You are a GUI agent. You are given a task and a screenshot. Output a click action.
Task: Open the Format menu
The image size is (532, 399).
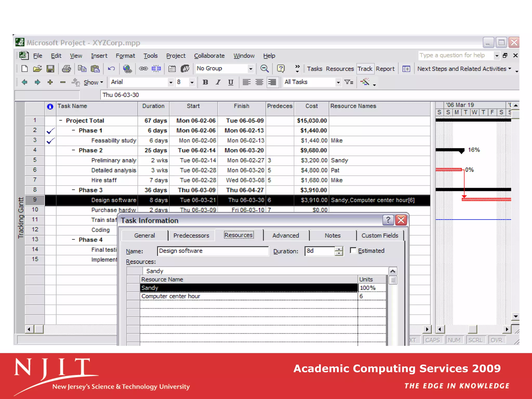click(x=125, y=56)
